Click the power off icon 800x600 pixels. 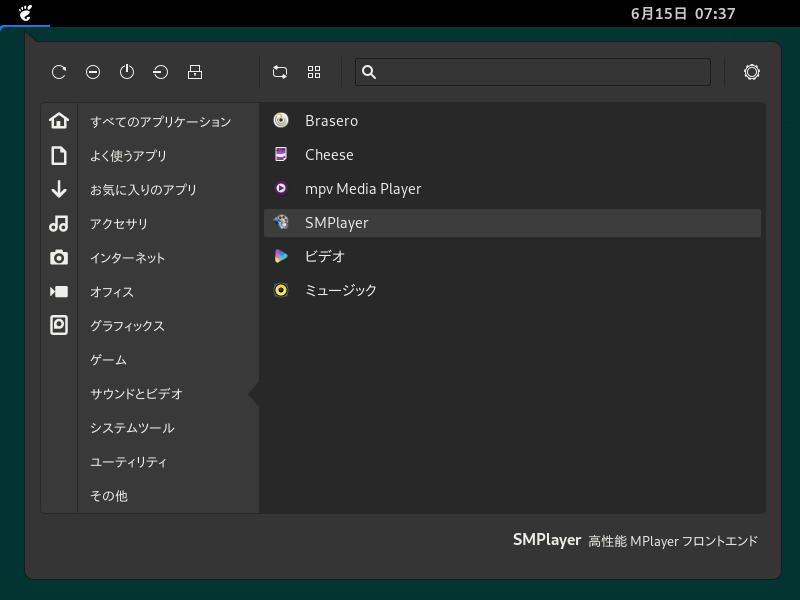(127, 72)
